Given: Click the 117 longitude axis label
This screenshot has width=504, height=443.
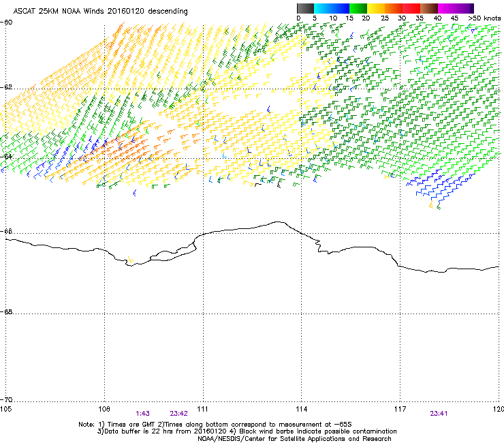Looking at the screenshot, I should coord(400,408).
